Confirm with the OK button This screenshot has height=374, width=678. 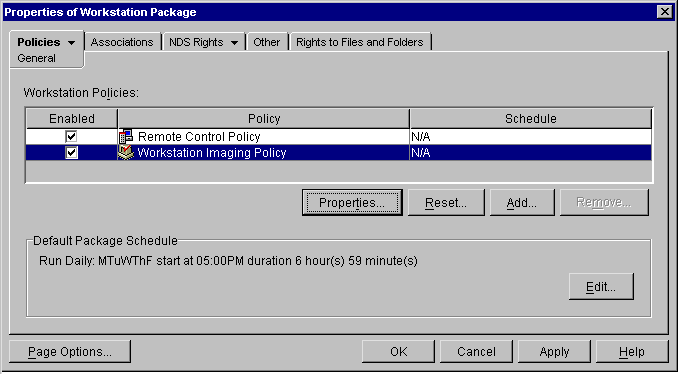tap(398, 352)
